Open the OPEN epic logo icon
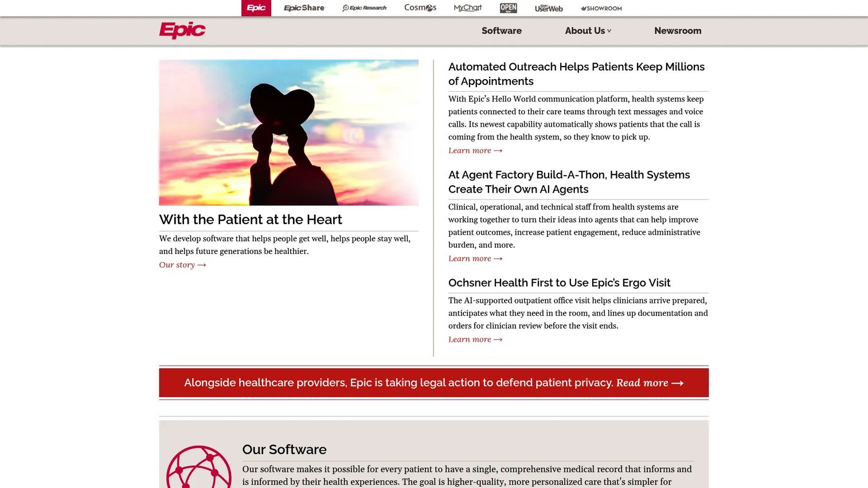Viewport: 868px width, 488px height. coord(508,8)
